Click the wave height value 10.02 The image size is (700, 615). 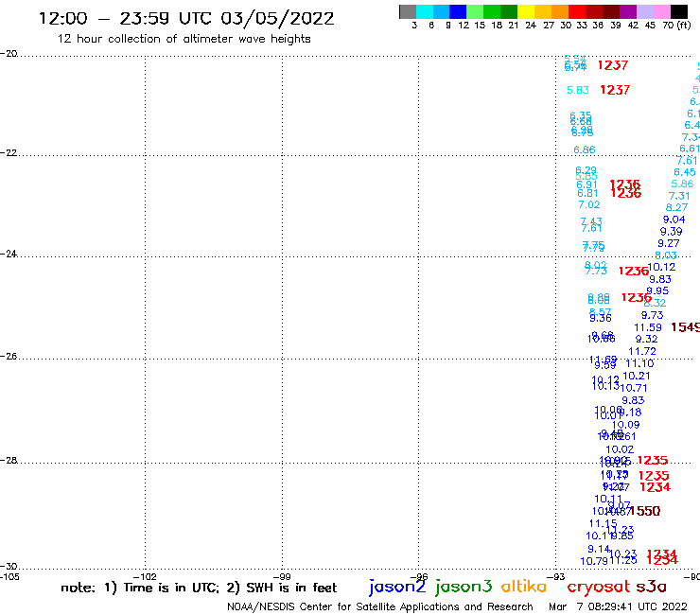(x=620, y=449)
